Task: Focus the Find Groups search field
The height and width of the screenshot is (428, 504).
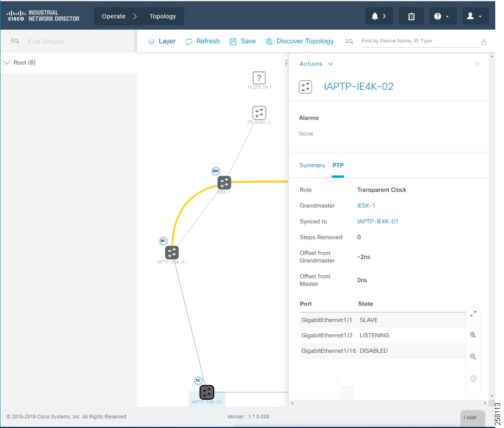Action: click(x=46, y=41)
